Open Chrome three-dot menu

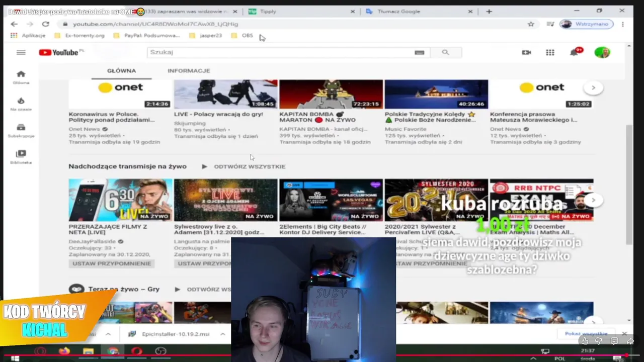pyautogui.click(x=622, y=24)
